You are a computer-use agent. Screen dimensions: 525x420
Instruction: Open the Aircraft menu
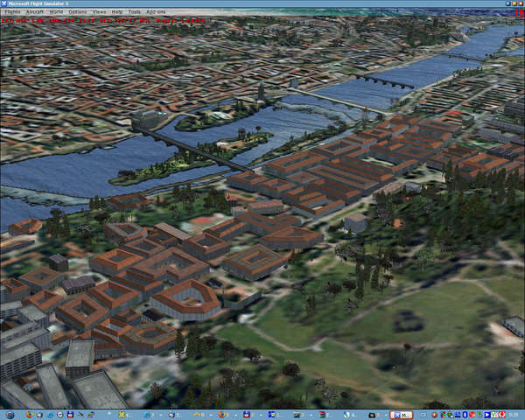35,11
